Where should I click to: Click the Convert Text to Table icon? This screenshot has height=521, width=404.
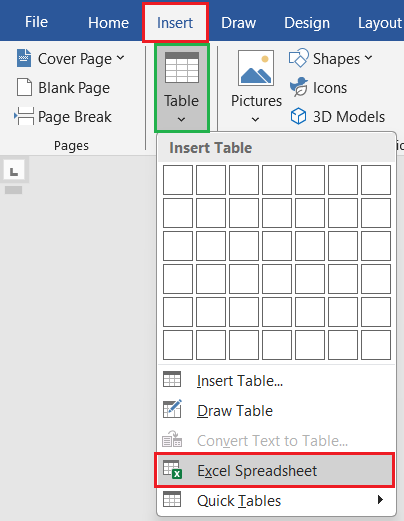172,439
